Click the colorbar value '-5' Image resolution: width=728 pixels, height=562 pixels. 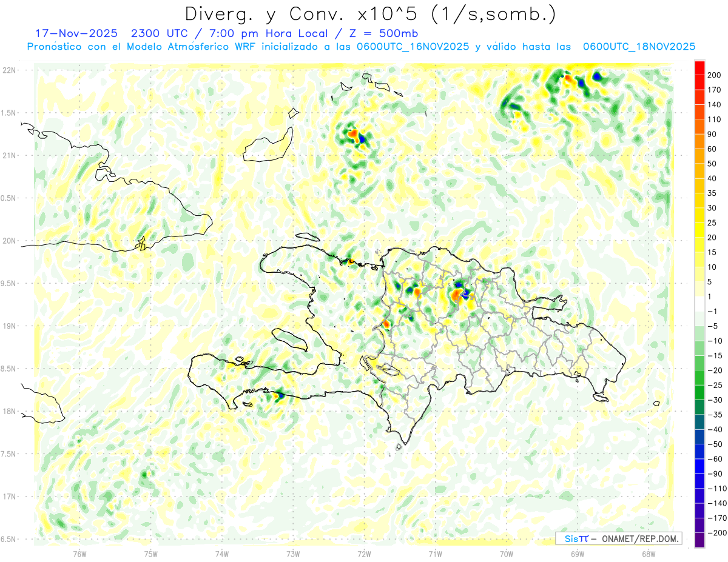713,326
